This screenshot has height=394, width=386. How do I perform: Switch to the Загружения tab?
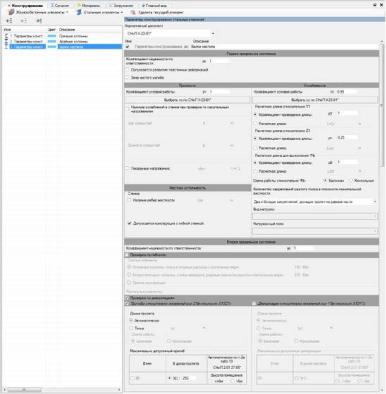tap(121, 6)
